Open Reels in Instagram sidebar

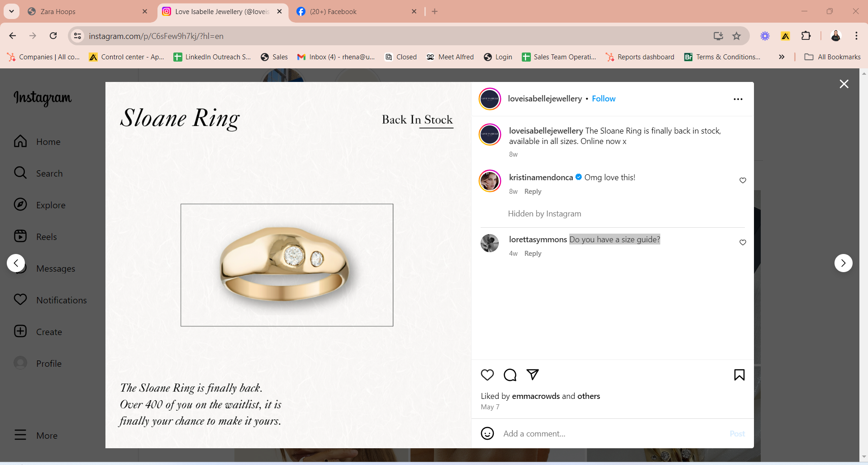[x=35, y=237]
